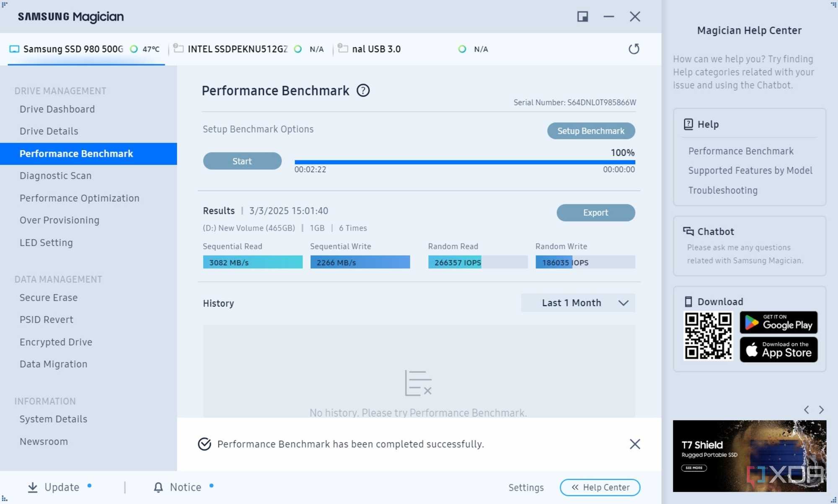The image size is (838, 504).
Task: Open Newsroom in sidebar
Action: point(44,441)
